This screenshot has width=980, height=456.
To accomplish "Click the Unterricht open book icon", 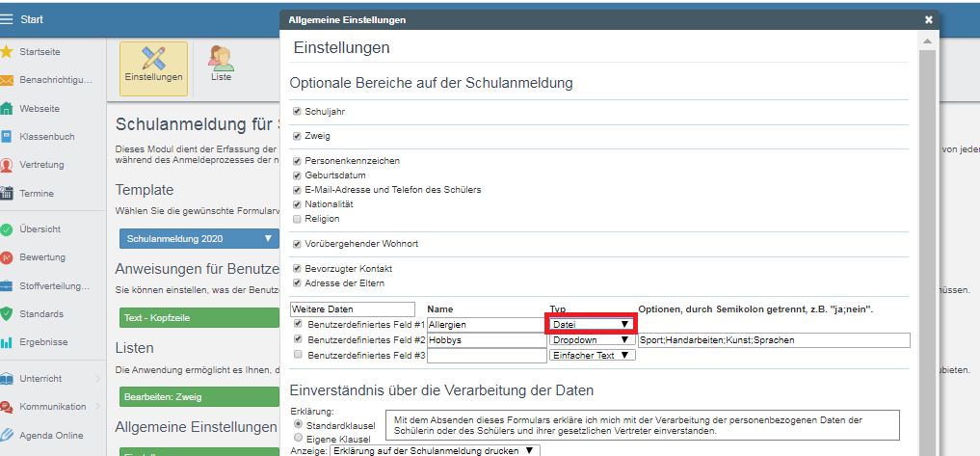I will (x=6, y=379).
